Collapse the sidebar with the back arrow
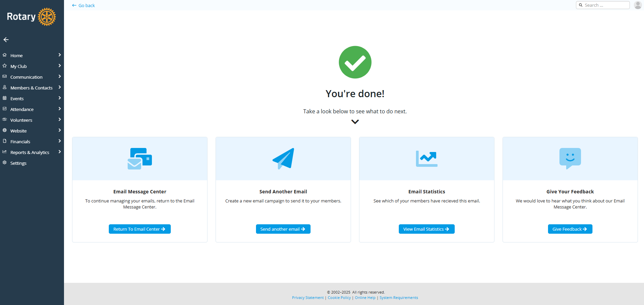 [x=6, y=40]
